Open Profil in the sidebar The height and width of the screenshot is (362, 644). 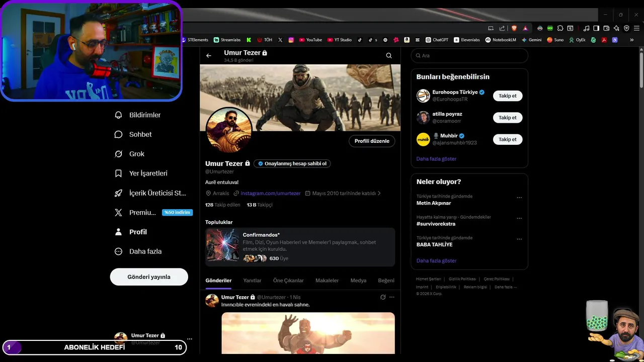click(131, 232)
